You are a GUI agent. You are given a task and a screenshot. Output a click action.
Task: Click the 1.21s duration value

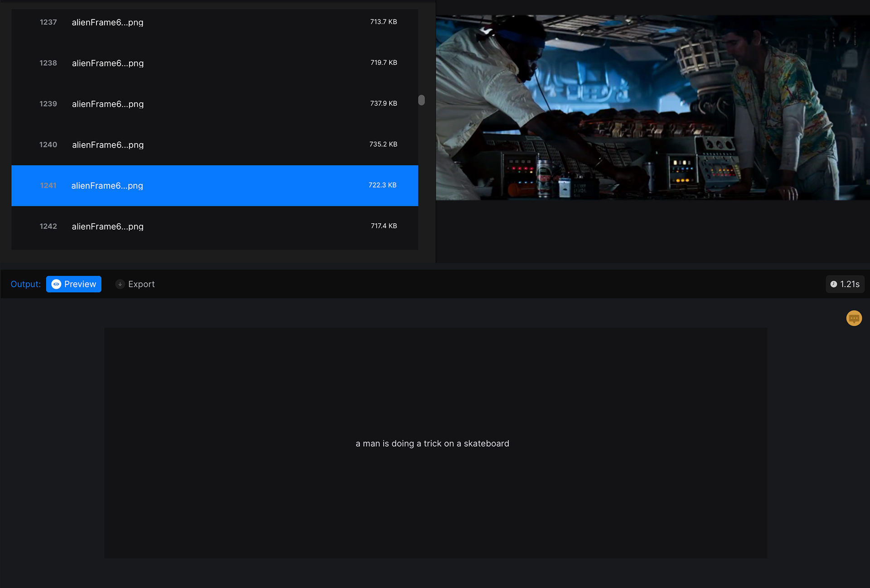[850, 284]
